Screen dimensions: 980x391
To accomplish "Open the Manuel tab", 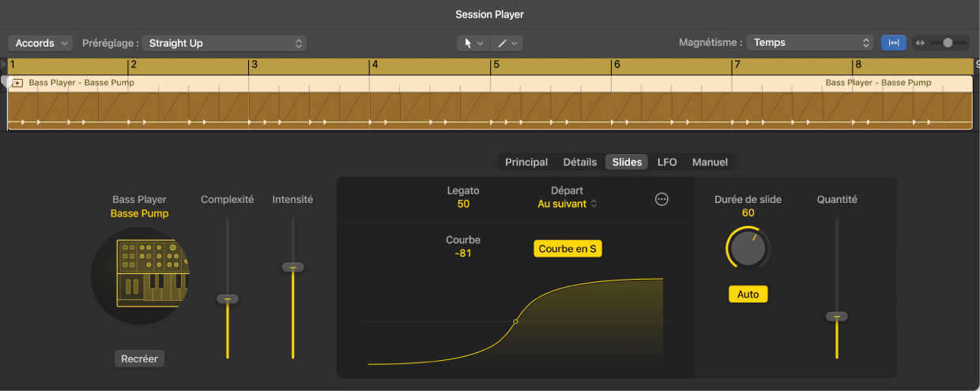I will pos(710,162).
